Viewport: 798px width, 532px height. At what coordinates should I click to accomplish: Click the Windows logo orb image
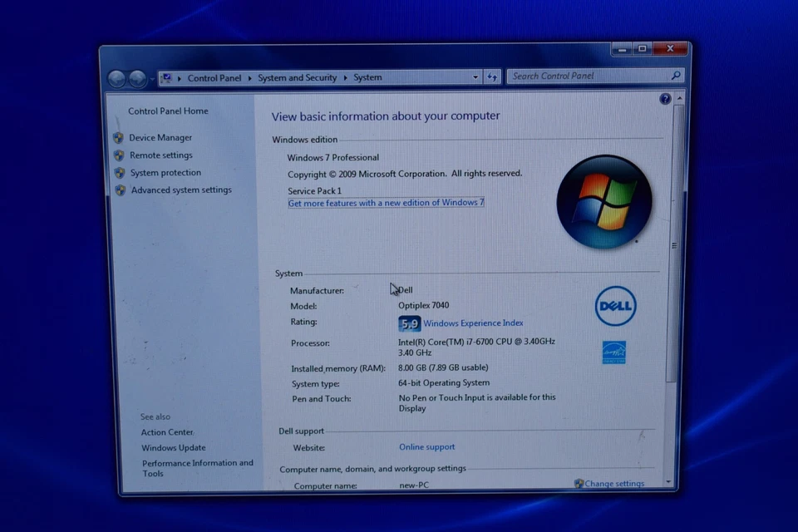[x=604, y=202]
